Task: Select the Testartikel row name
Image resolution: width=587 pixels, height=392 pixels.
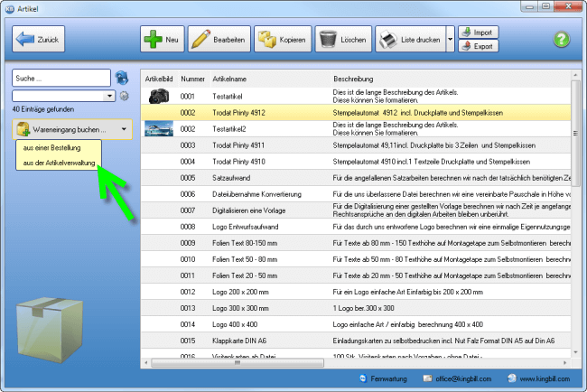Action: click(x=228, y=97)
